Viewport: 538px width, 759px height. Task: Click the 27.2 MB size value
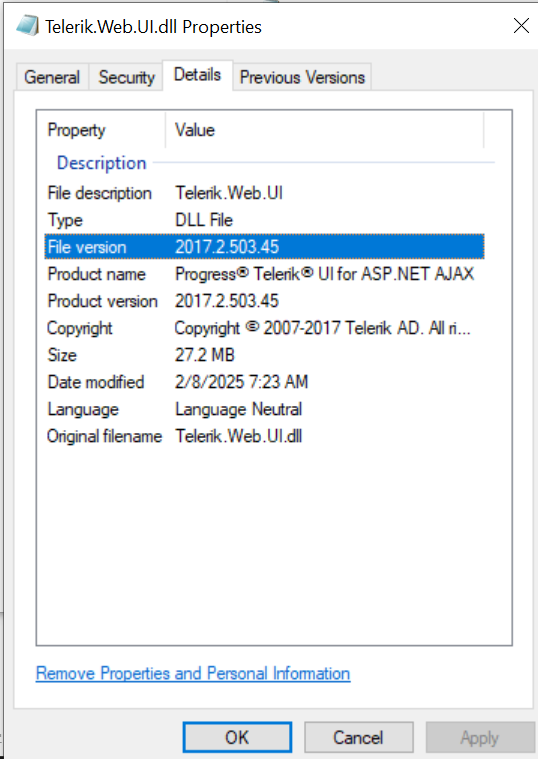[x=204, y=355]
